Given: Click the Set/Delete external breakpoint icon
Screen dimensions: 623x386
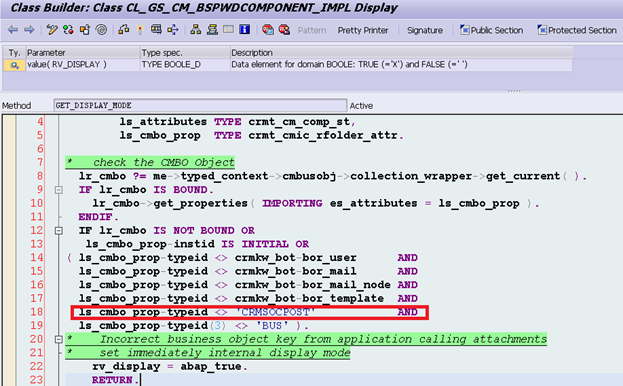Looking at the screenshot, I should click(x=284, y=30).
